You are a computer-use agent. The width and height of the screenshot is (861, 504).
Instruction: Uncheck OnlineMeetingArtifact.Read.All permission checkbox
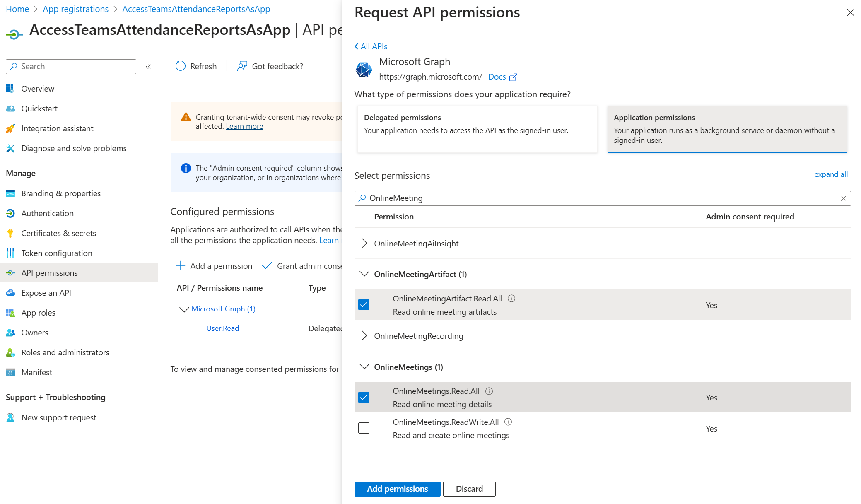[x=364, y=305]
